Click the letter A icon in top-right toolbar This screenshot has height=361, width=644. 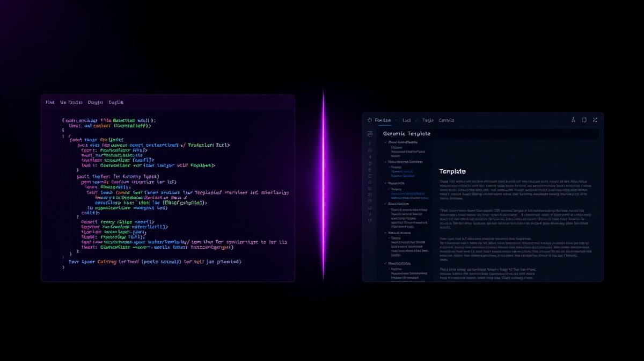[x=573, y=120]
